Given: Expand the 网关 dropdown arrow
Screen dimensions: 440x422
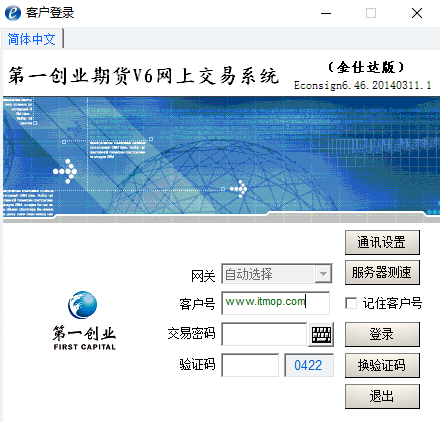Looking at the screenshot, I should click(x=323, y=274).
